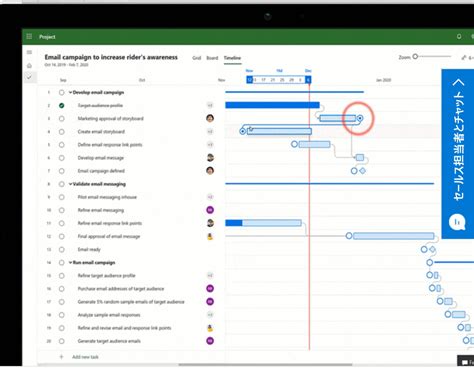Switch to the Board view tab

click(212, 58)
